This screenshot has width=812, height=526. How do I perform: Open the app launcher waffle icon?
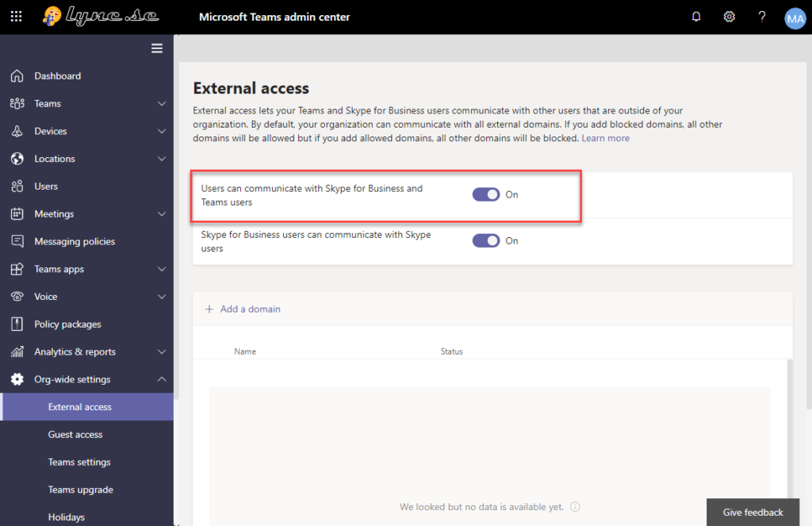point(16,17)
